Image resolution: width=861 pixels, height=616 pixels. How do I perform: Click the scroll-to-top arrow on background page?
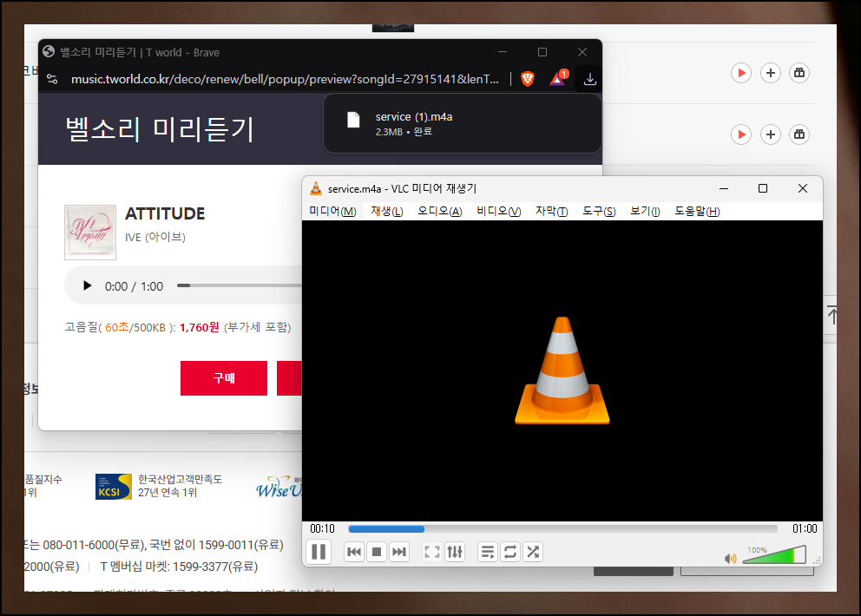tap(831, 315)
